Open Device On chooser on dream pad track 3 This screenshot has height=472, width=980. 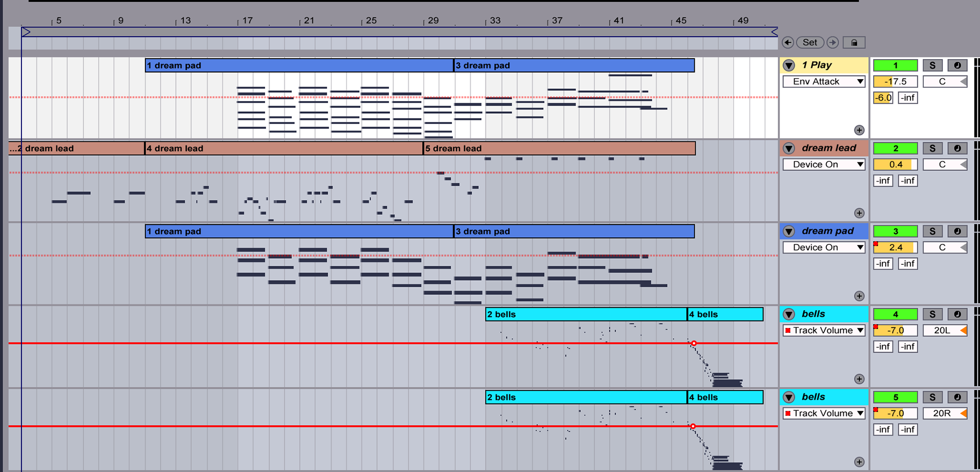(x=824, y=247)
